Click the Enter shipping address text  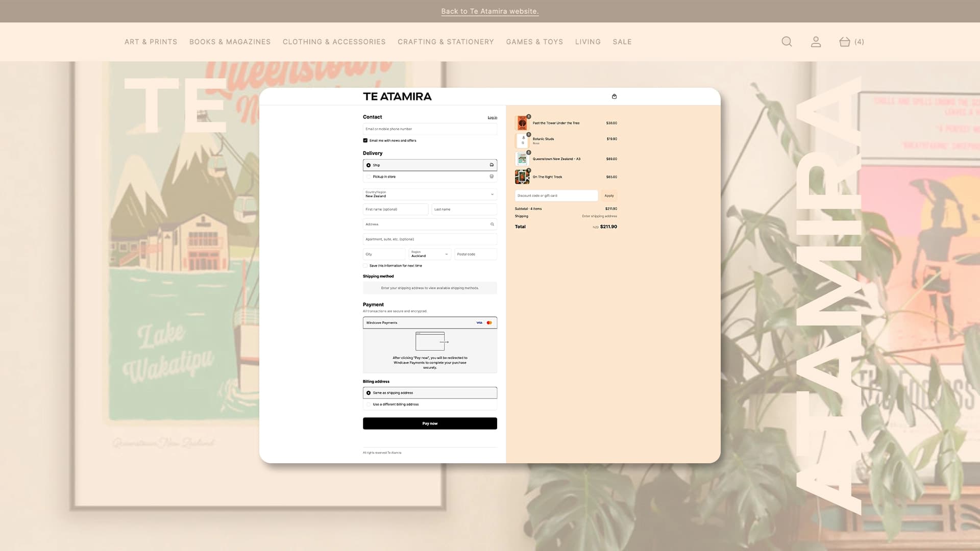pyautogui.click(x=599, y=216)
